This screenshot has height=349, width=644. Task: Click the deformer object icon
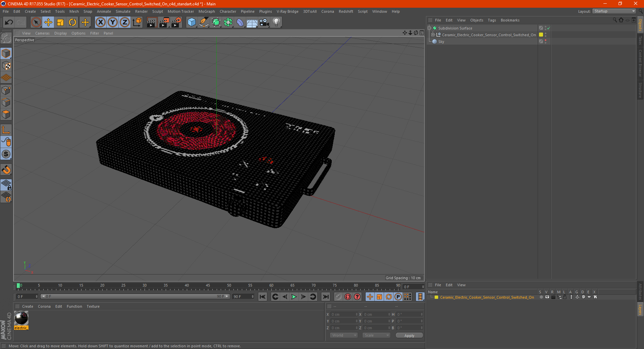[240, 22]
